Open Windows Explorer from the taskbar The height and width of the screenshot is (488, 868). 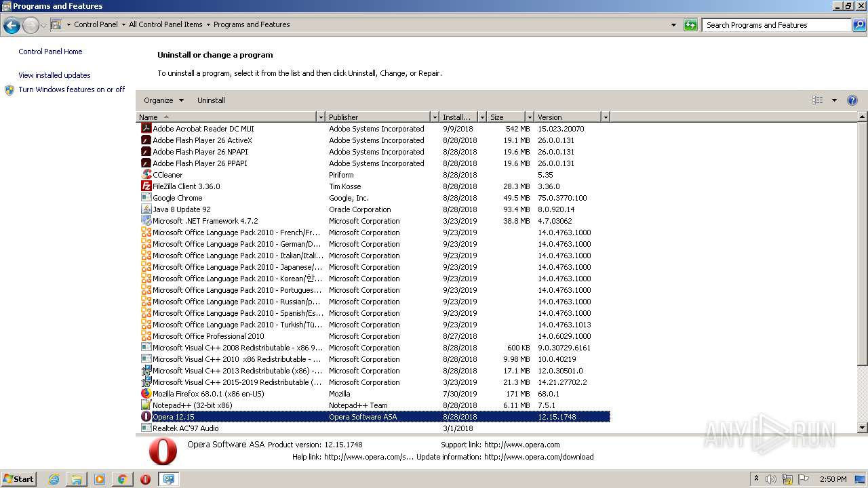pyautogui.click(x=77, y=479)
